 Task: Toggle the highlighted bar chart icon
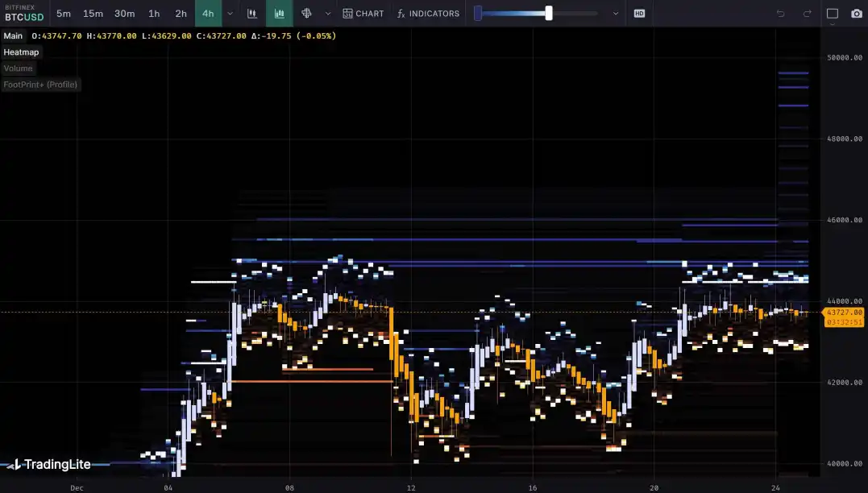coord(280,14)
